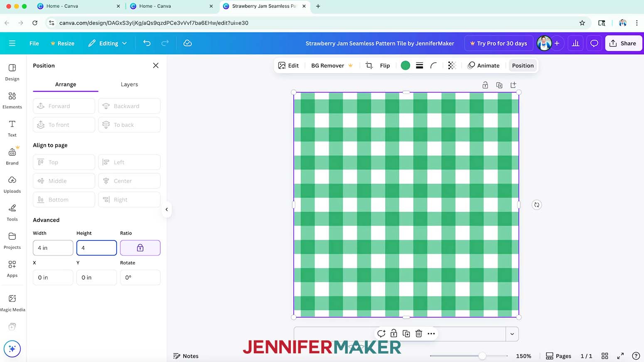
Task: Expand the page title dropdown chevron
Action: pyautogui.click(x=512, y=334)
